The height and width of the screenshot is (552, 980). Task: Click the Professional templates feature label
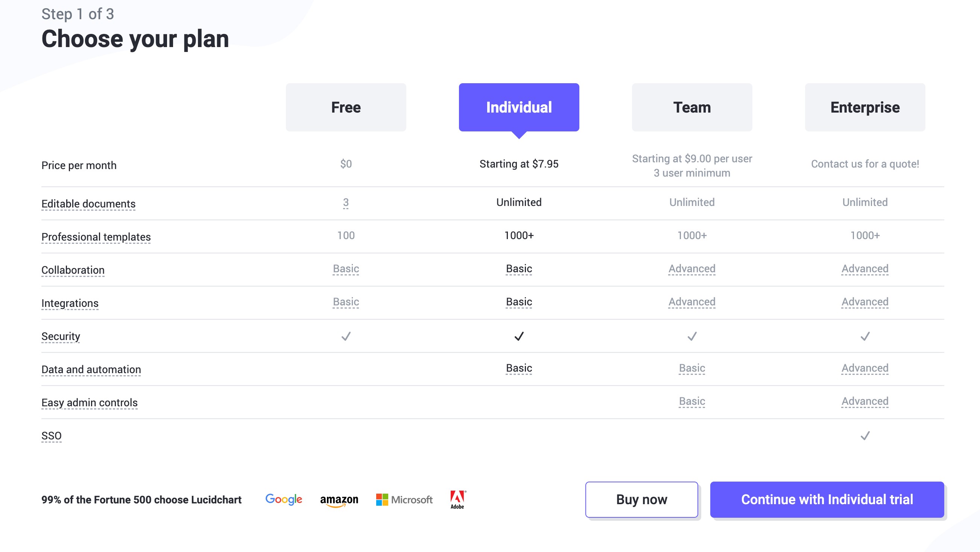pos(96,237)
